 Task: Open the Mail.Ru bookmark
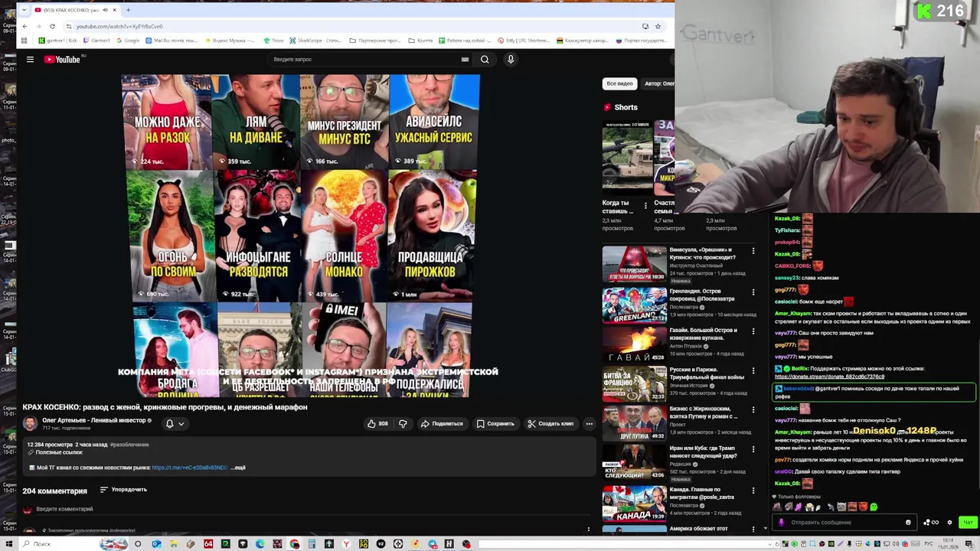tap(172, 41)
